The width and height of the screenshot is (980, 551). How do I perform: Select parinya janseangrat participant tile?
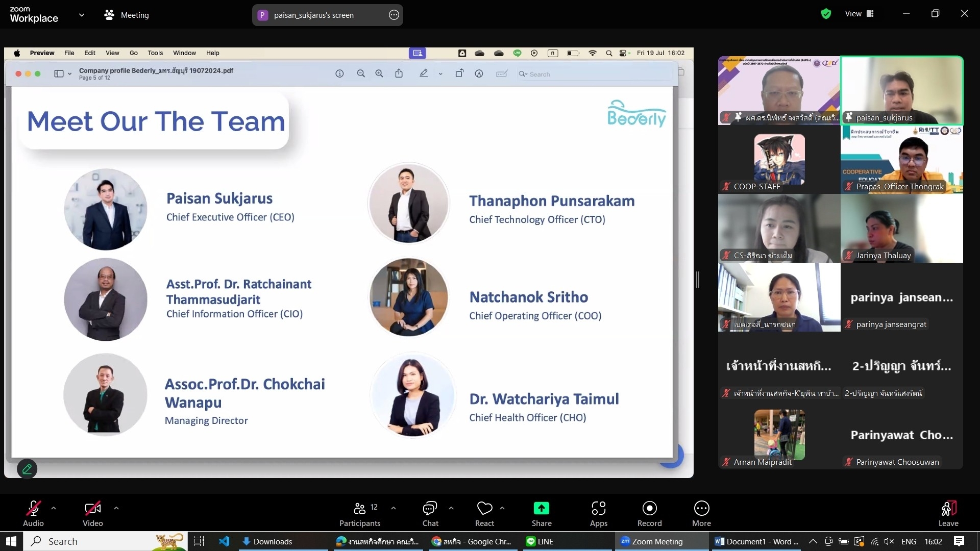(902, 297)
